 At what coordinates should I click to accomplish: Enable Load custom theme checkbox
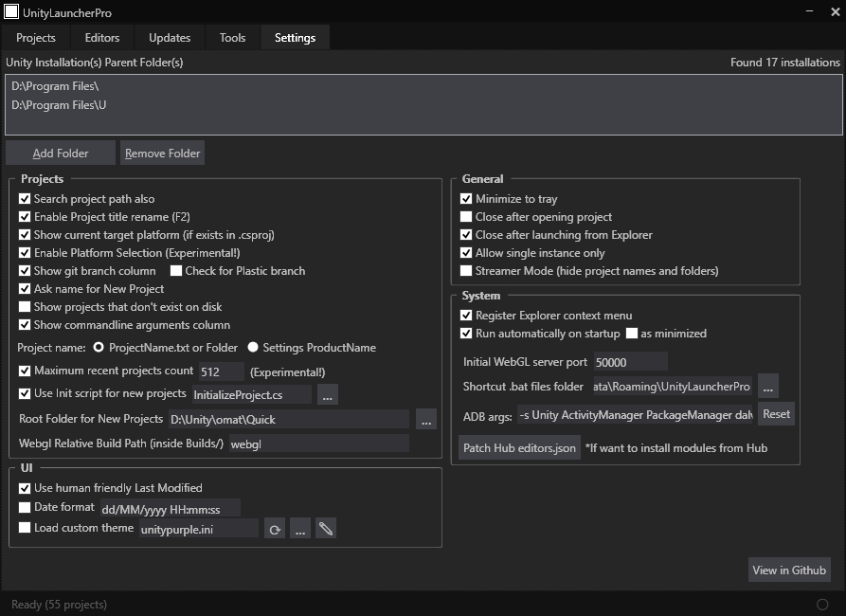pos(25,528)
